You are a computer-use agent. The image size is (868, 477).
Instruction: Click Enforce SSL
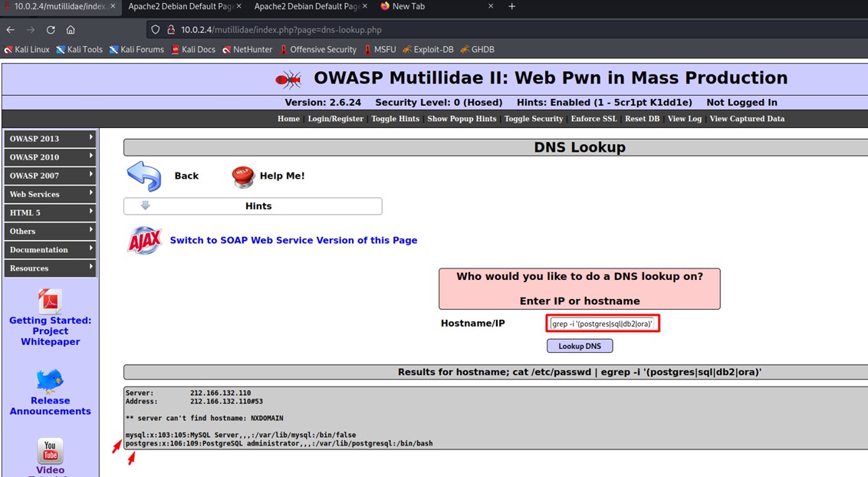point(594,119)
